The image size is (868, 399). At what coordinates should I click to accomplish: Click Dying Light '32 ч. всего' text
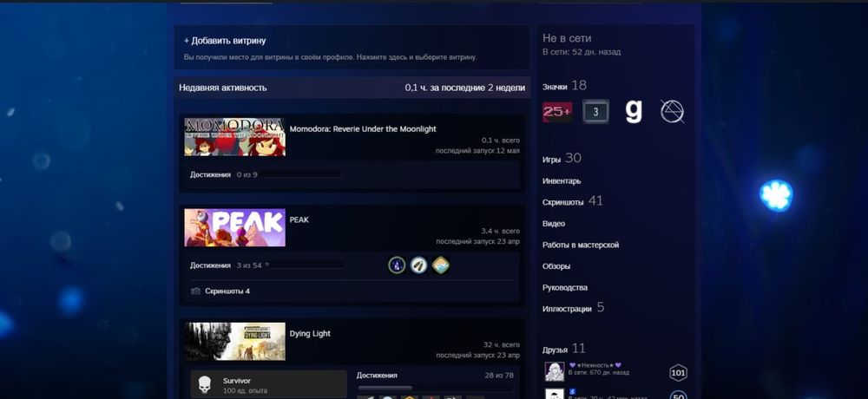click(x=502, y=344)
